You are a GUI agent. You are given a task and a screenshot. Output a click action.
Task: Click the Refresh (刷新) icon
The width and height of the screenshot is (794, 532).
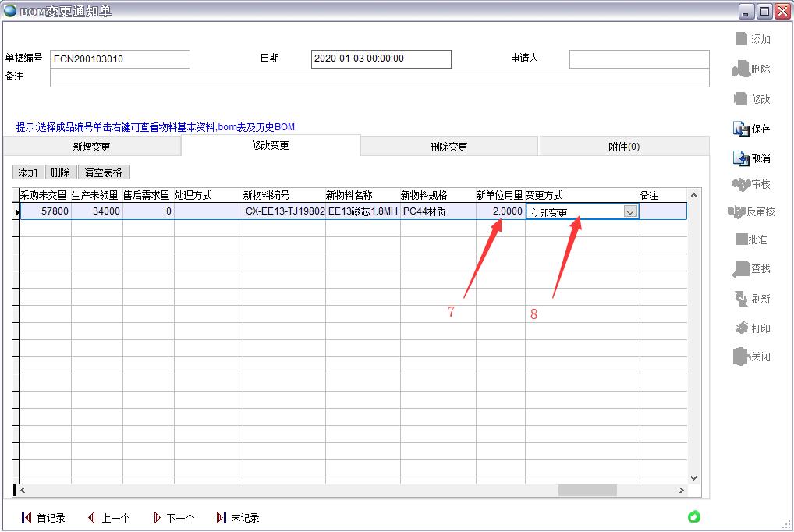(741, 298)
